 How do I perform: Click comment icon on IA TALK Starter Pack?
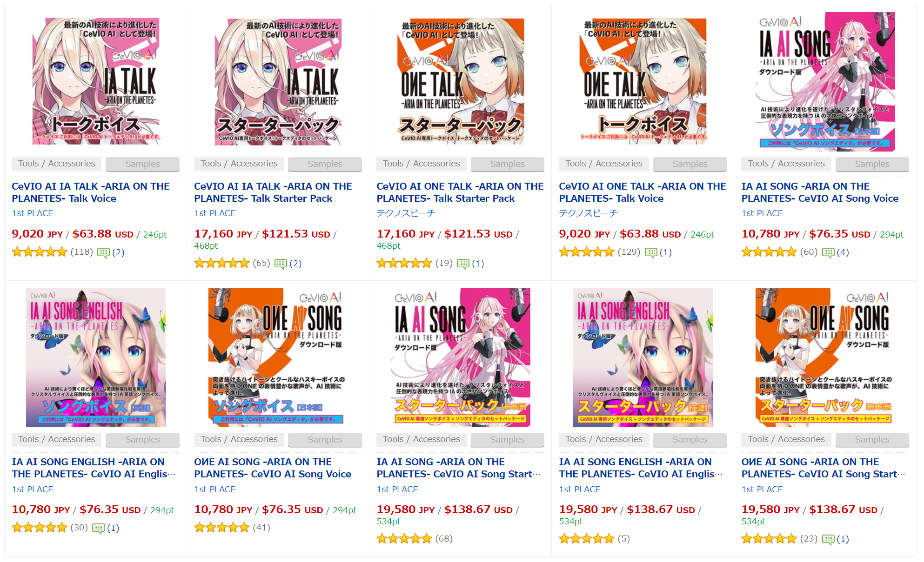(x=281, y=264)
